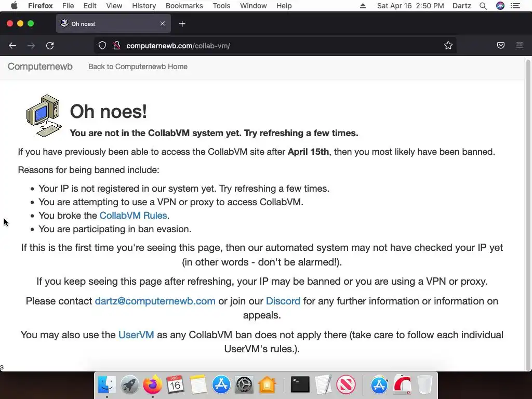532x399 pixels.
Task: Open Trash from the Dock
Action: tap(425, 384)
